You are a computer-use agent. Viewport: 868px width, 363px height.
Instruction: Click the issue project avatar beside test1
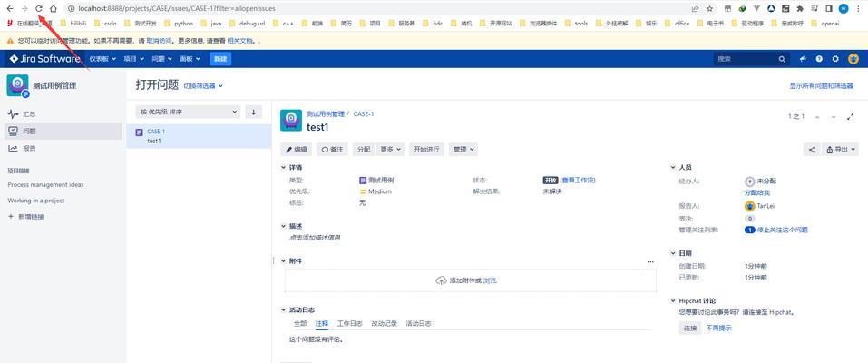click(x=291, y=121)
